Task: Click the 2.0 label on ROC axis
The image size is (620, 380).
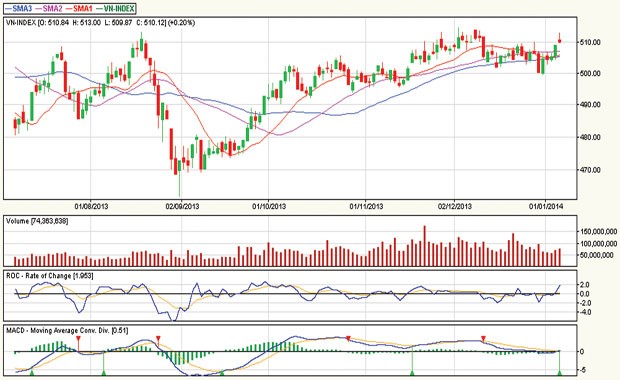Action: point(585,285)
